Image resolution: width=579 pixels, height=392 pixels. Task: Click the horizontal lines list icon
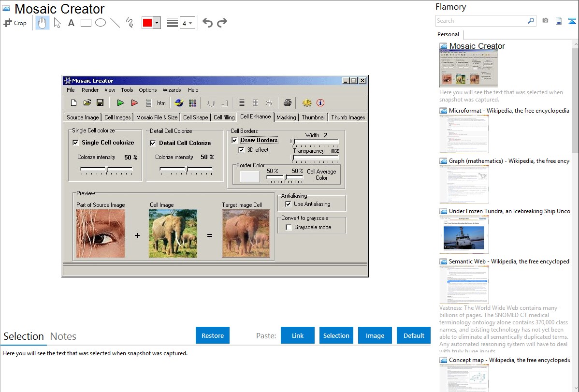pyautogui.click(x=242, y=102)
